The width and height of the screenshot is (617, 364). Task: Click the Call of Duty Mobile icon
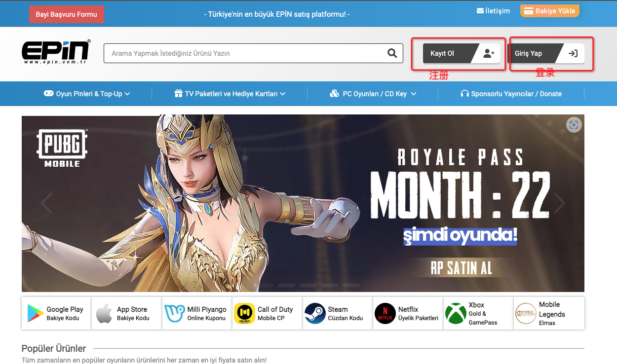click(x=244, y=313)
